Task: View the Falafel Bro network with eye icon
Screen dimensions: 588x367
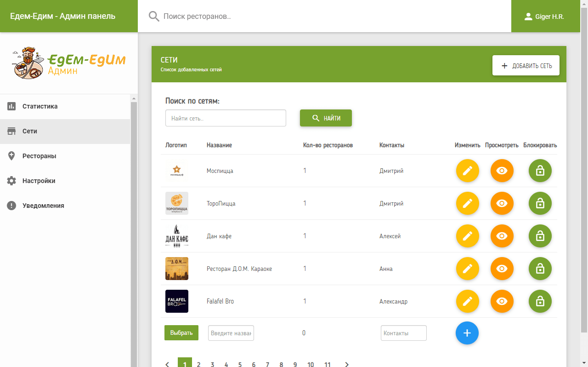Action: pyautogui.click(x=502, y=301)
